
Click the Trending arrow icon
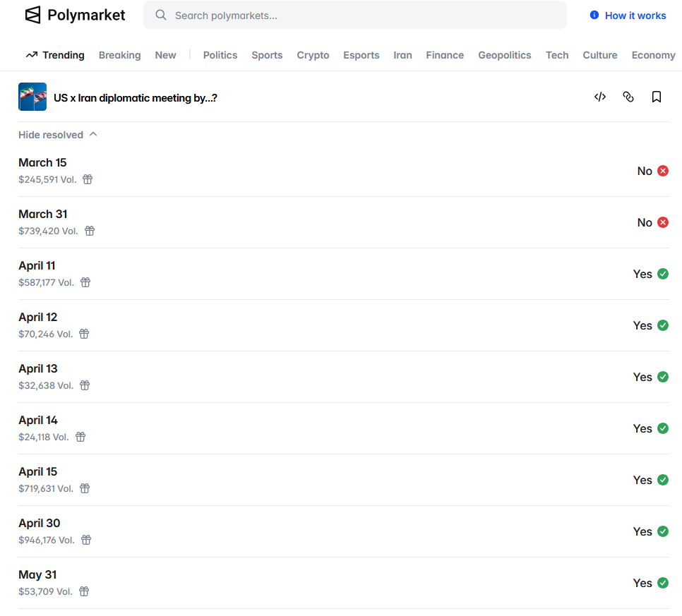point(32,55)
